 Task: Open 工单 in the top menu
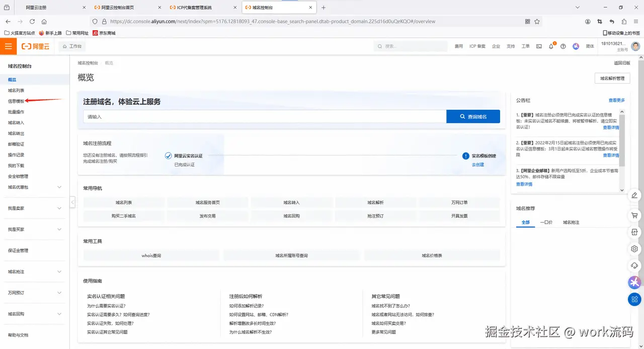click(x=525, y=46)
